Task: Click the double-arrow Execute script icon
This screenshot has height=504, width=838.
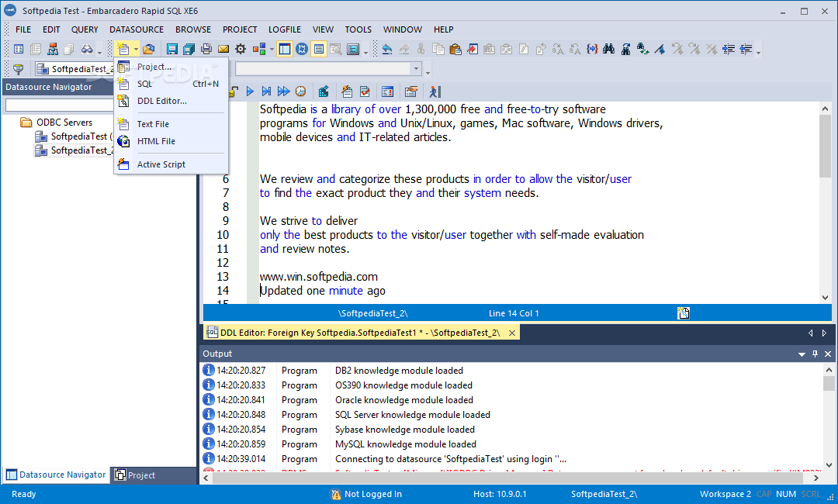Action: (283, 91)
